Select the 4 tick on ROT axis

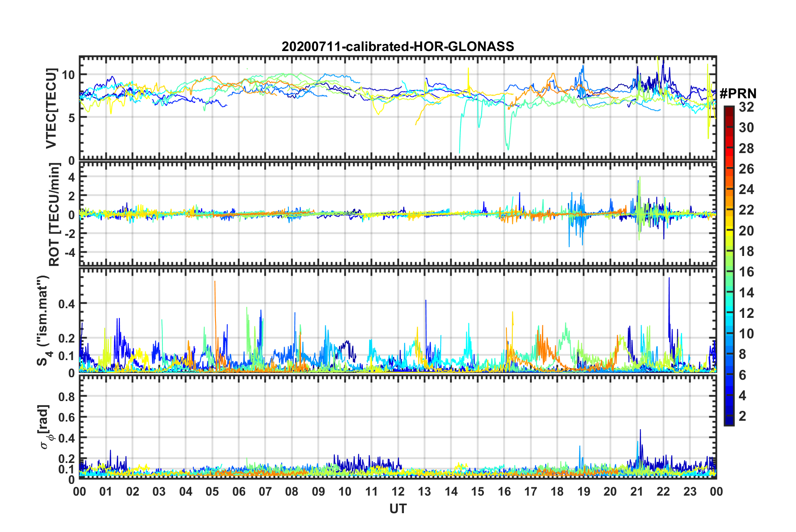[72, 177]
